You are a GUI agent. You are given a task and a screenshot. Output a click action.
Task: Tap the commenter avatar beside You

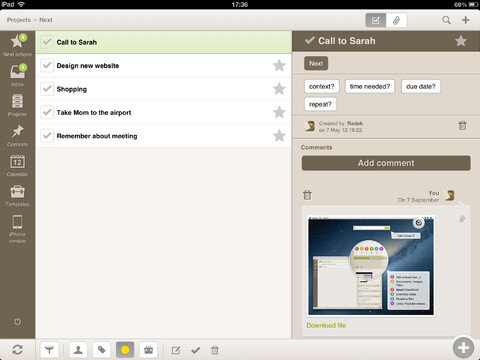(450, 195)
